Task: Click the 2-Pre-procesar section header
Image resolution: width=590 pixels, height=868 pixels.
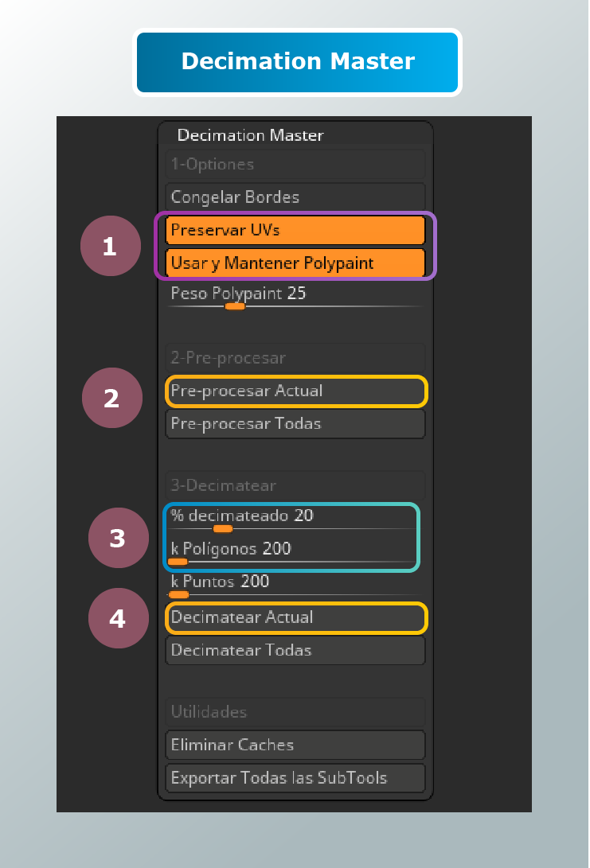Action: (x=295, y=358)
